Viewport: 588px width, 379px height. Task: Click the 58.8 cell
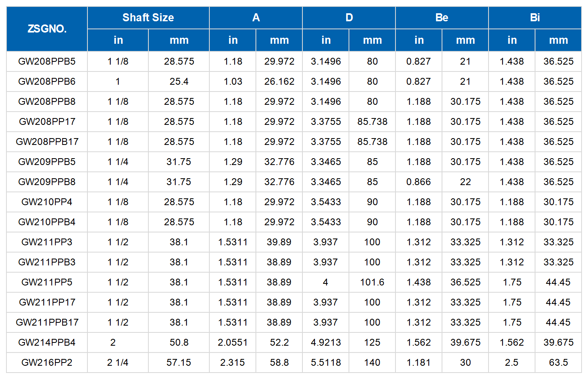coord(279,363)
